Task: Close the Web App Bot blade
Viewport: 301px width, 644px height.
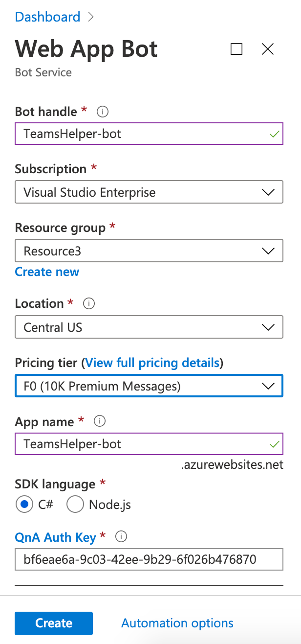Action: click(268, 48)
